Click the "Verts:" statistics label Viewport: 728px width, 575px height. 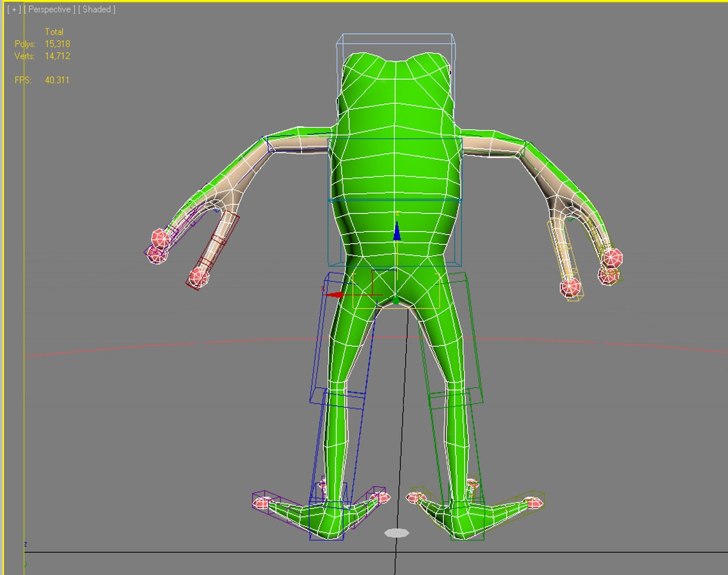24,56
